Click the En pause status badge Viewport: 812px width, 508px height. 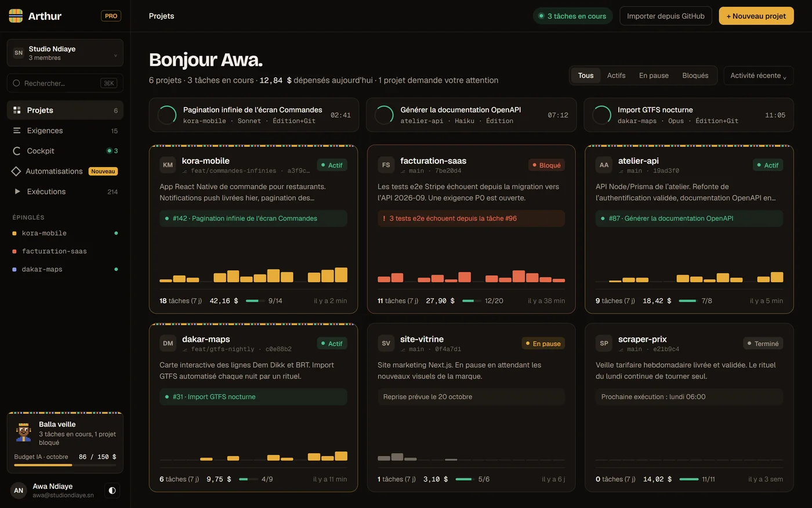pyautogui.click(x=543, y=343)
